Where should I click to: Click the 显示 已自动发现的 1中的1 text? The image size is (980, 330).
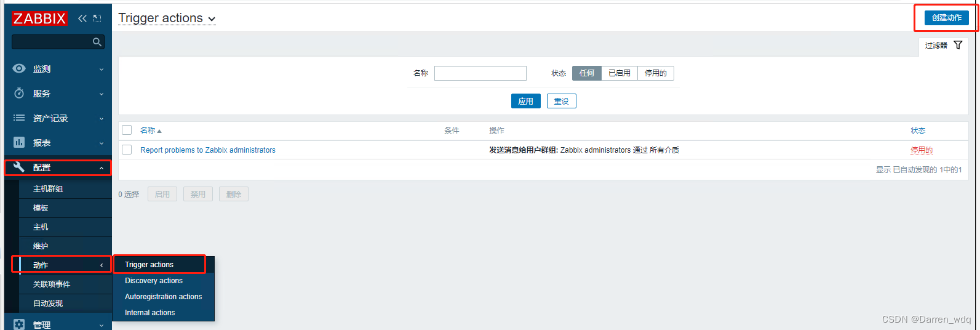[x=919, y=170]
